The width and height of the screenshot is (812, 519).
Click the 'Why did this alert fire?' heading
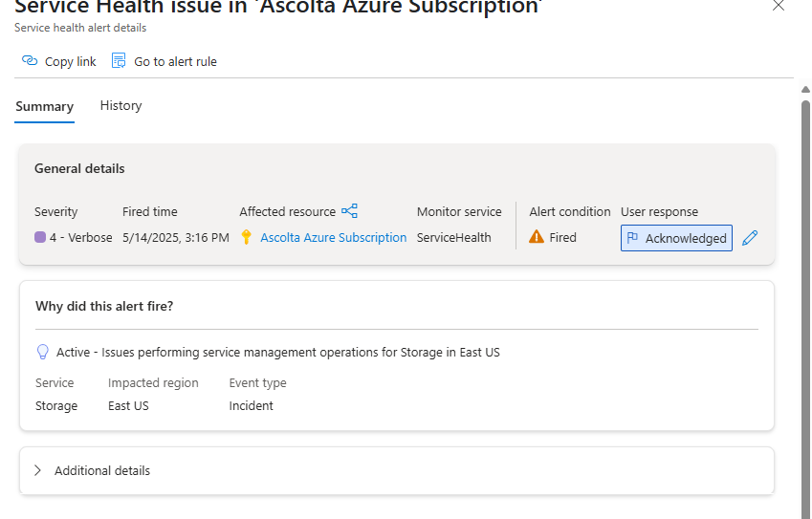point(104,306)
